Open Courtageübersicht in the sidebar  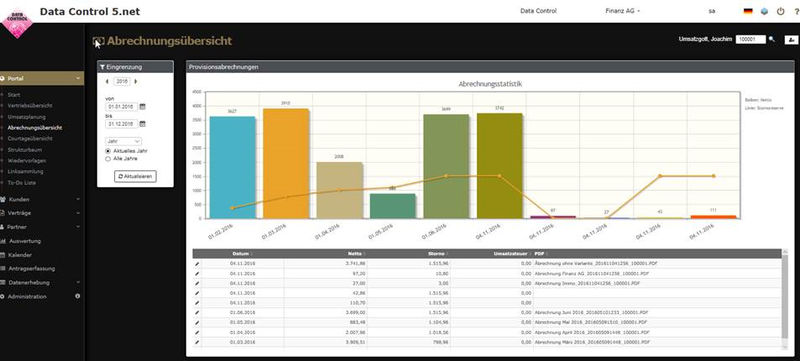tap(30, 139)
